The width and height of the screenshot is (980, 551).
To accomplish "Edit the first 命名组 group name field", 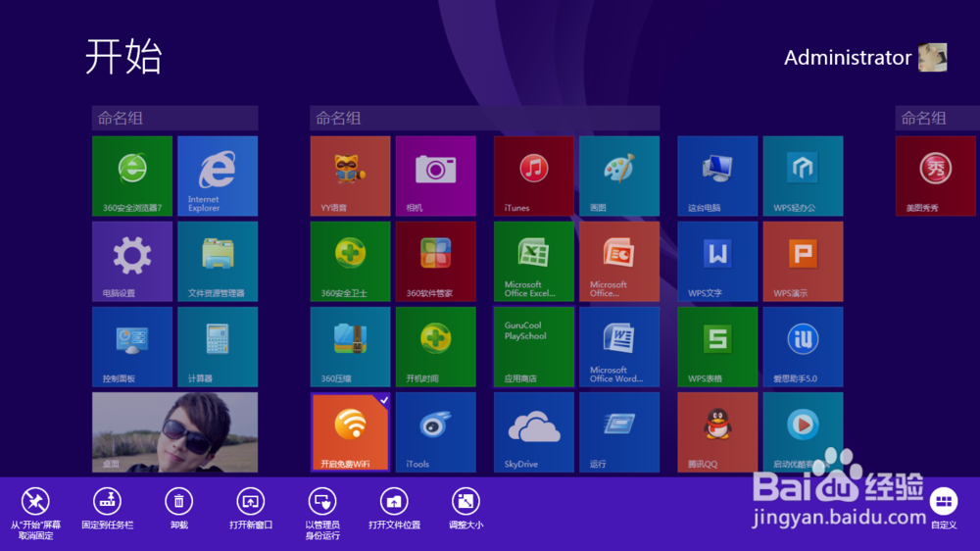I will click(175, 118).
